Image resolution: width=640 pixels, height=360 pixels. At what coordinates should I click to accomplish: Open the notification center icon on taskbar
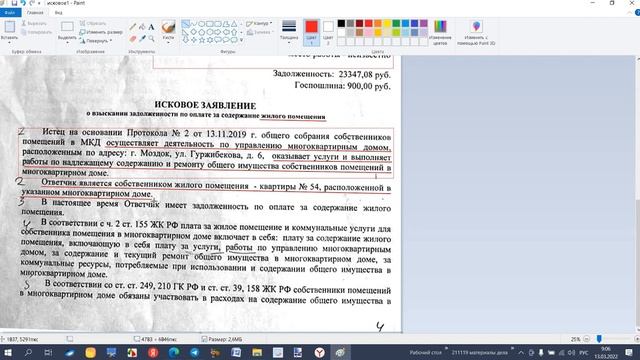629,352
